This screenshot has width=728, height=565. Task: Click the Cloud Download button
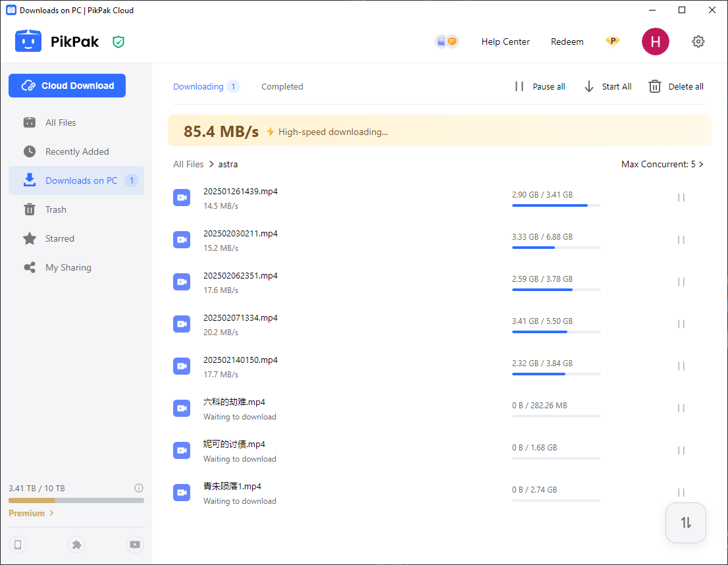point(67,86)
